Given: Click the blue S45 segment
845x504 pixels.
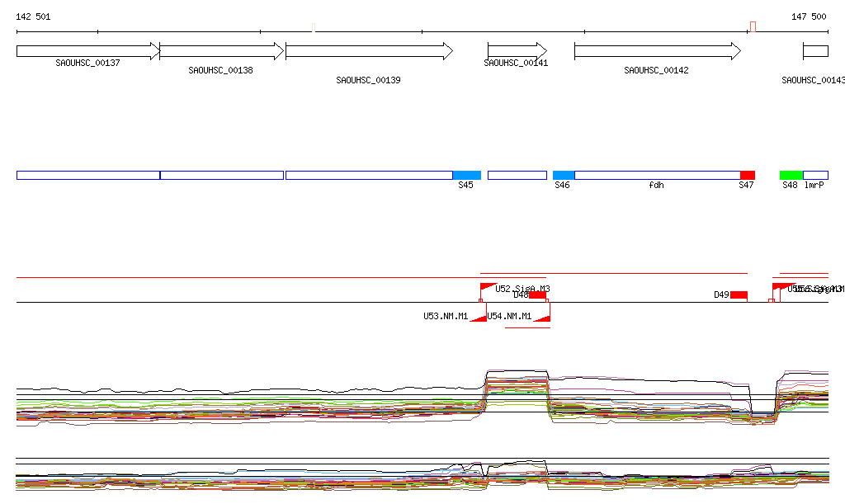Looking at the screenshot, I should (466, 175).
